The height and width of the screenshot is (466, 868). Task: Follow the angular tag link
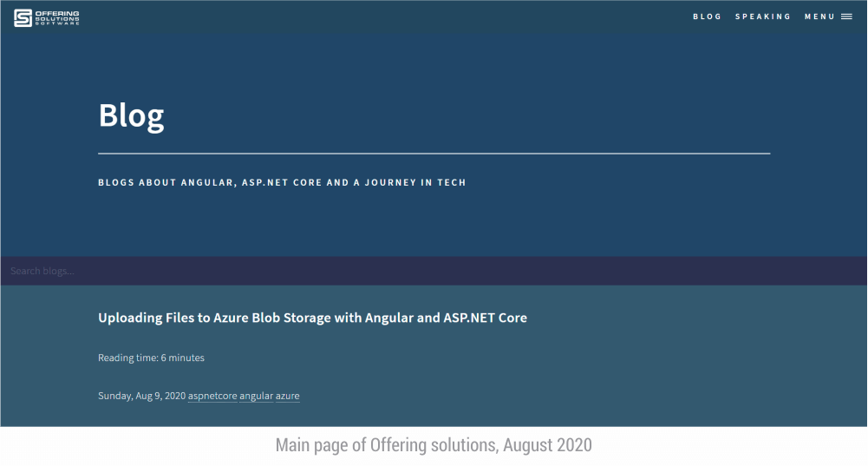point(257,396)
